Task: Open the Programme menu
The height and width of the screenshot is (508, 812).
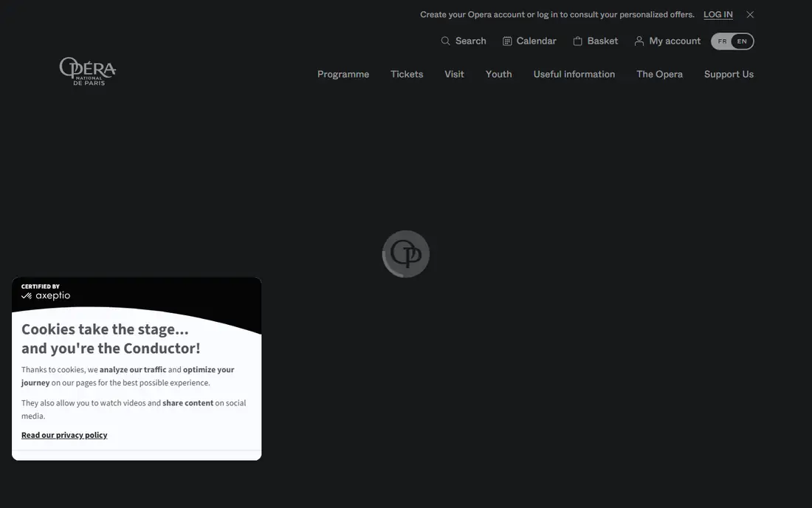Action: (x=343, y=74)
